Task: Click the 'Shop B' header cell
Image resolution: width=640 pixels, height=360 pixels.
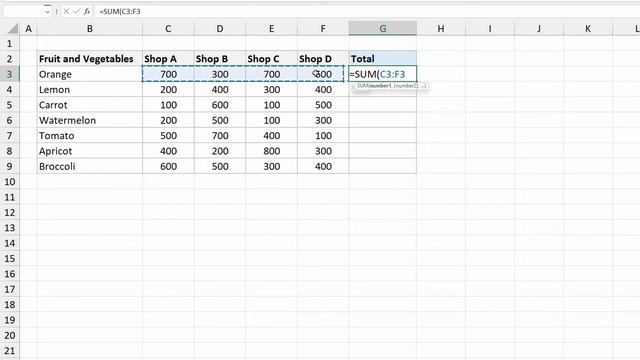Action: (220, 59)
